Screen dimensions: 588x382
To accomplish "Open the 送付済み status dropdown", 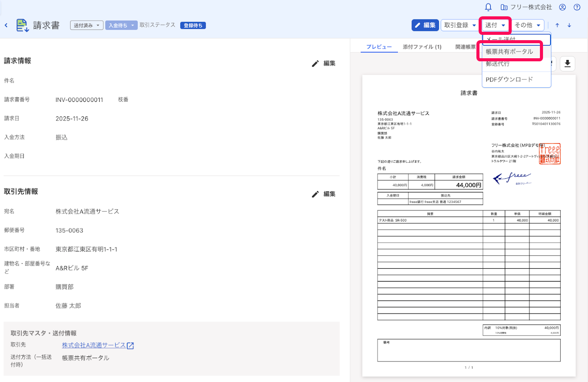I will 86,25.
